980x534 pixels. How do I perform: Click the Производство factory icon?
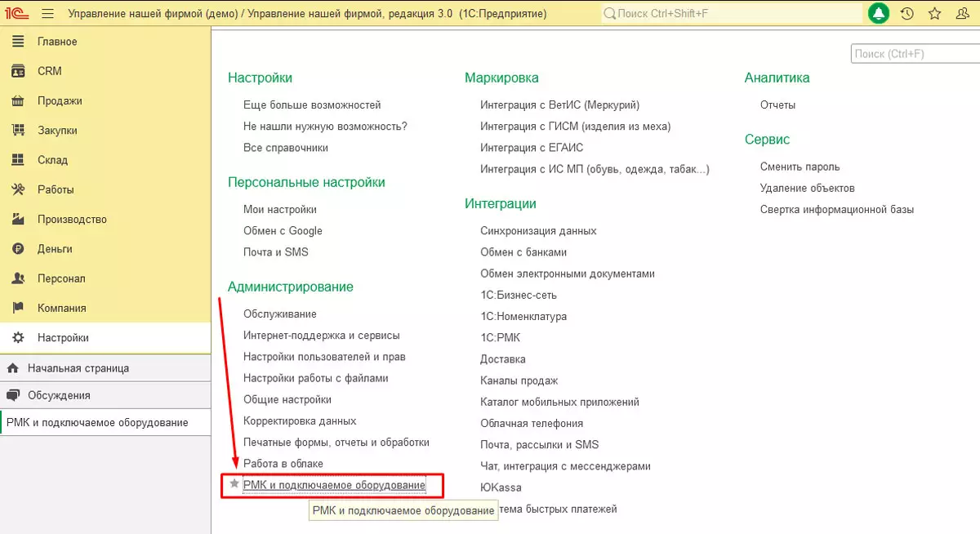coord(18,220)
